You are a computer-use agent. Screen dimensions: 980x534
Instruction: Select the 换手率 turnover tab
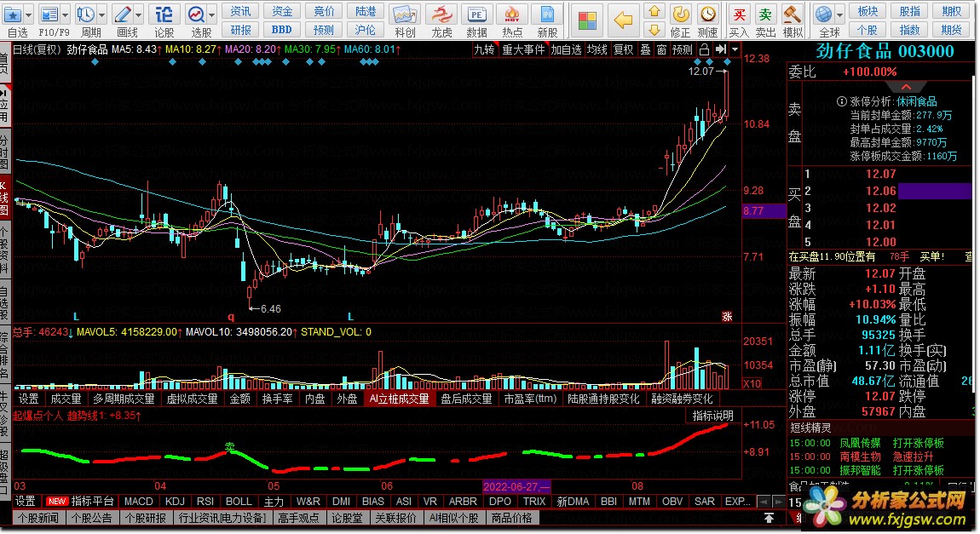[x=277, y=399]
